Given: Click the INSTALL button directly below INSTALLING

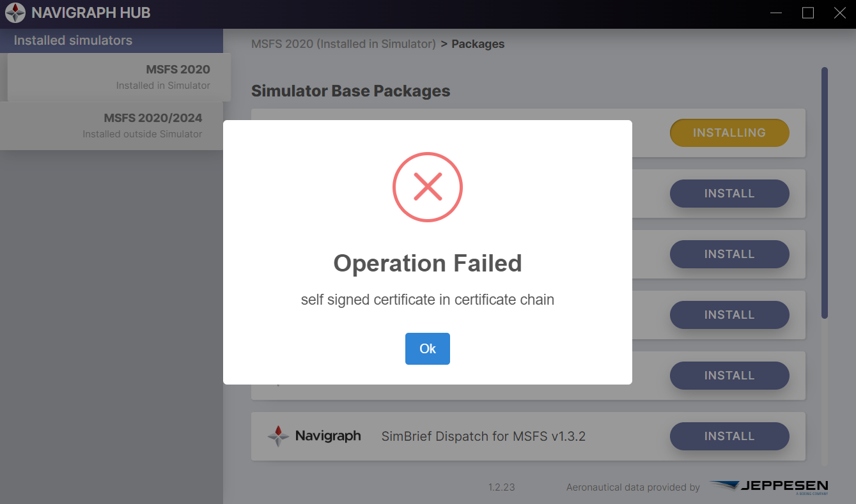Looking at the screenshot, I should 729,194.
